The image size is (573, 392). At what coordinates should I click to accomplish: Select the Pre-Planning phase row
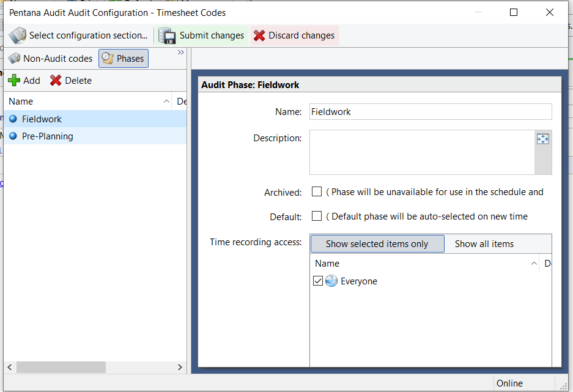(95, 136)
